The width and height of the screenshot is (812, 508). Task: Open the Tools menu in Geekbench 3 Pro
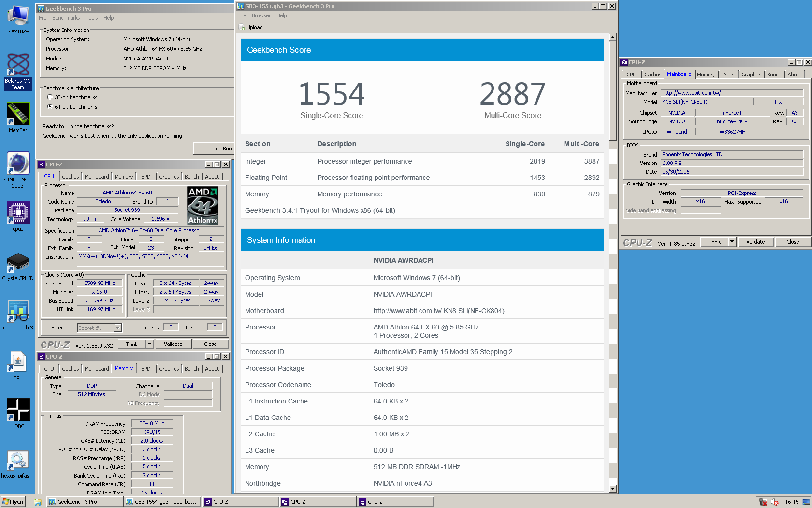point(92,18)
